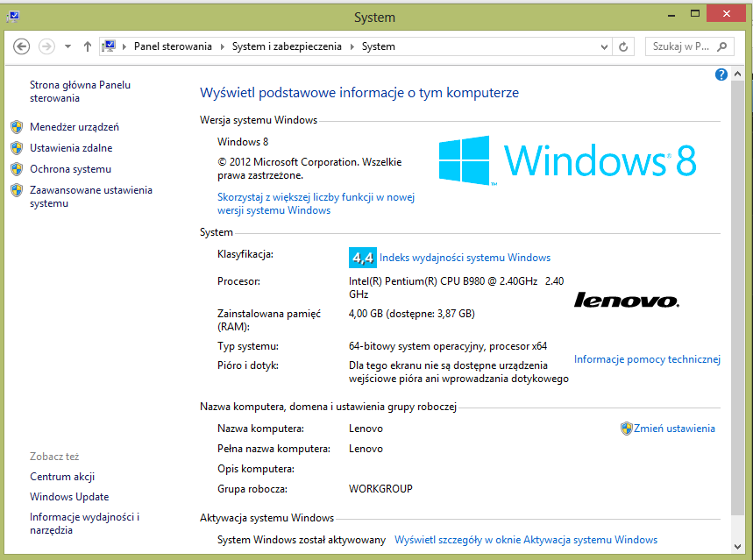Maximize the System window

695,14
